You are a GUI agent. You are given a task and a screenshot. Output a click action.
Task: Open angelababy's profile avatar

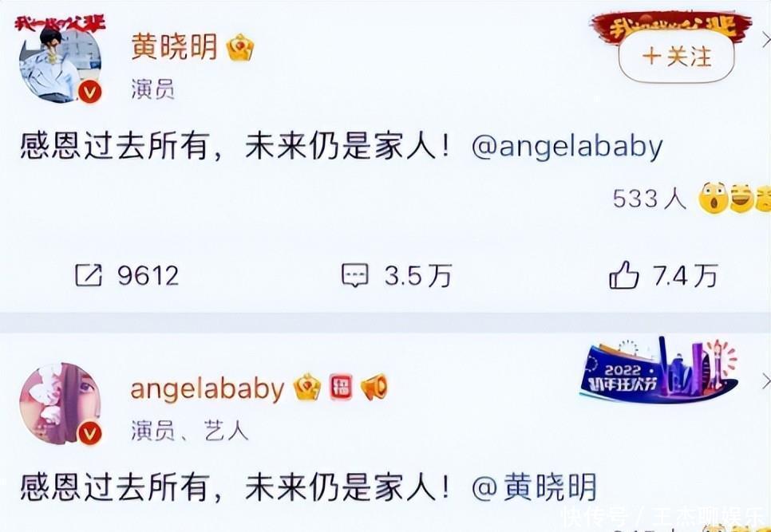tap(60, 404)
